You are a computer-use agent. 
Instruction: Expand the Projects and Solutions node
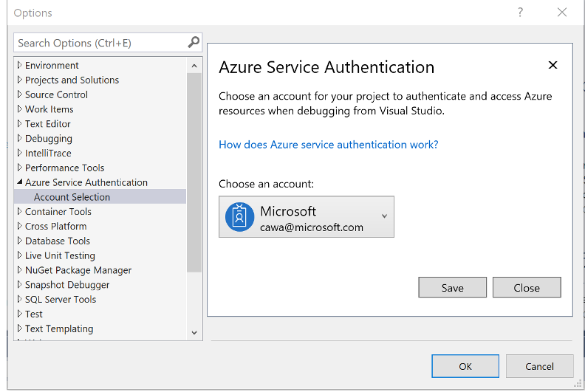tap(20, 80)
